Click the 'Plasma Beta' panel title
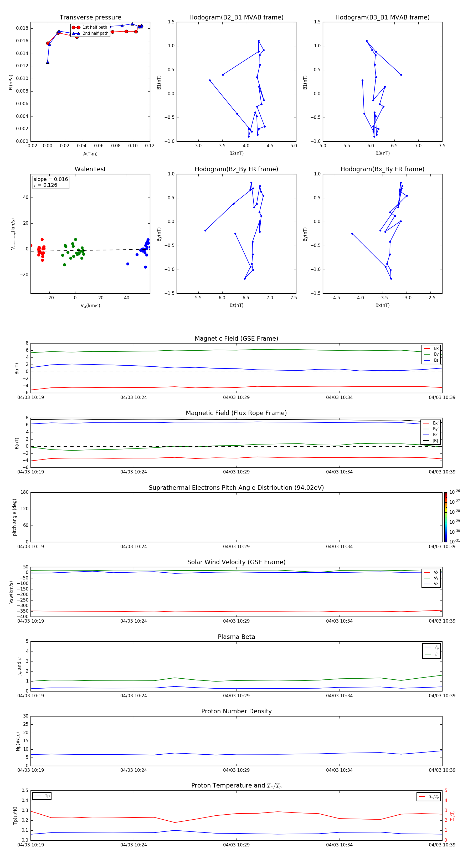Image resolution: width=473 pixels, height=868 pixels. (236, 637)
